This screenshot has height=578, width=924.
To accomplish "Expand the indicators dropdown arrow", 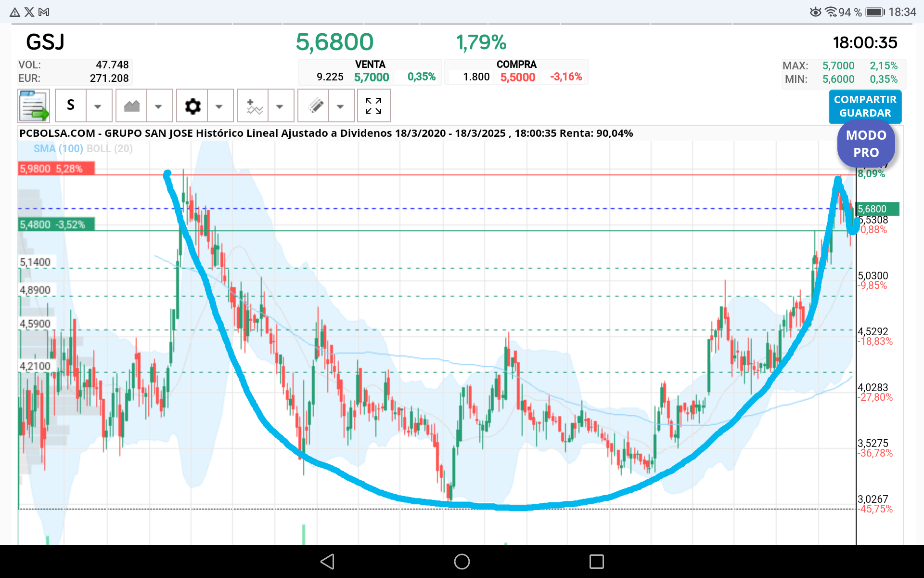I will 280,106.
